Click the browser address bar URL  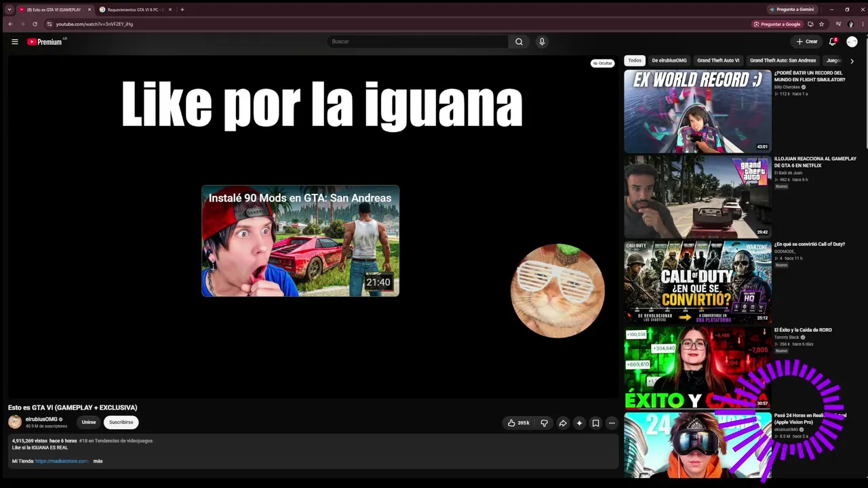click(94, 24)
